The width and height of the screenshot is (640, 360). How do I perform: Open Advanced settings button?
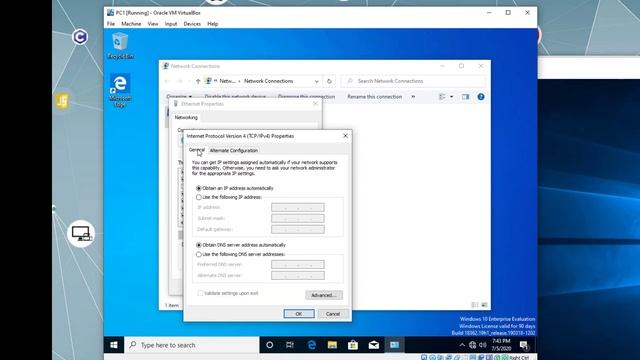coord(324,295)
